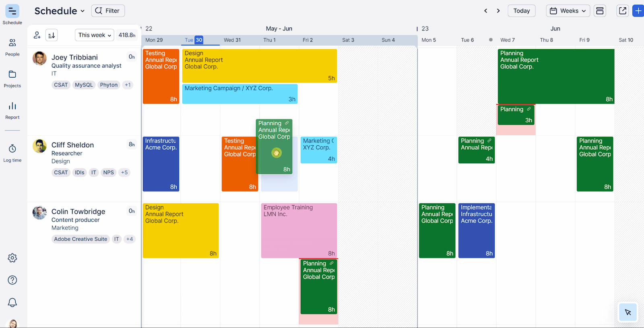Open the Report chart icon

pos(12,110)
